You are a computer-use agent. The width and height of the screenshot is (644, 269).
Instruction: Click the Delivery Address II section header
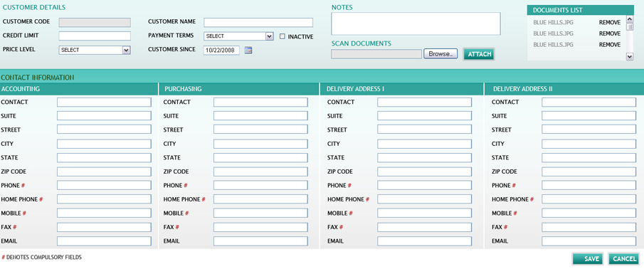tap(564, 89)
